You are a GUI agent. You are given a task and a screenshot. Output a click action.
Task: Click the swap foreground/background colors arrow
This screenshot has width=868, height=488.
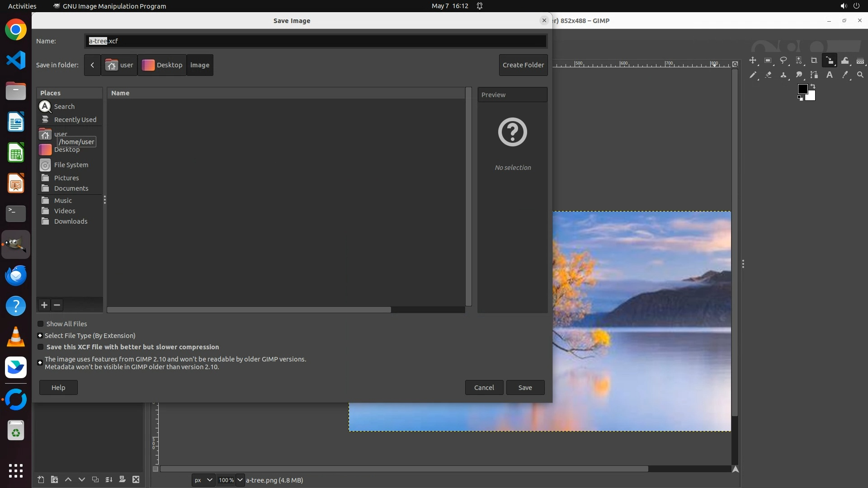point(813,86)
